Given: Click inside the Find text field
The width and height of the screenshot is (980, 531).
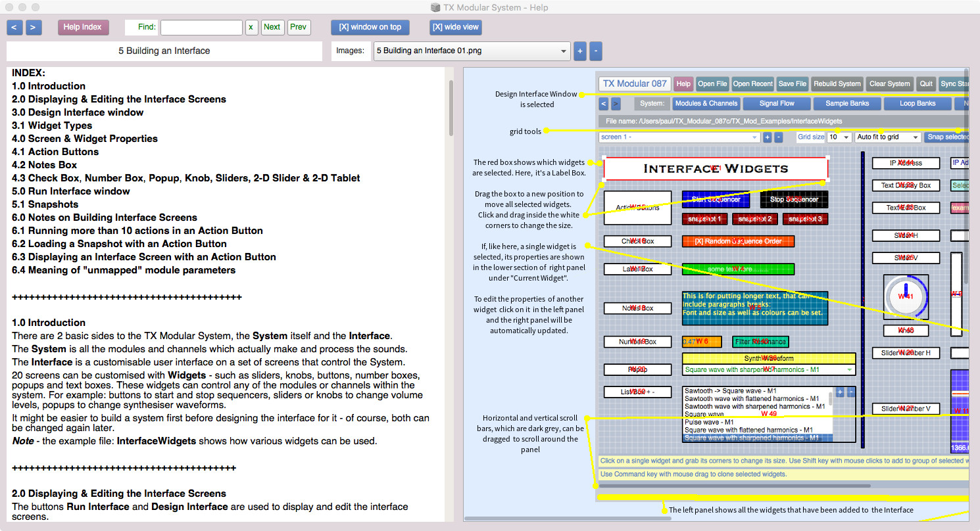Looking at the screenshot, I should click(201, 27).
